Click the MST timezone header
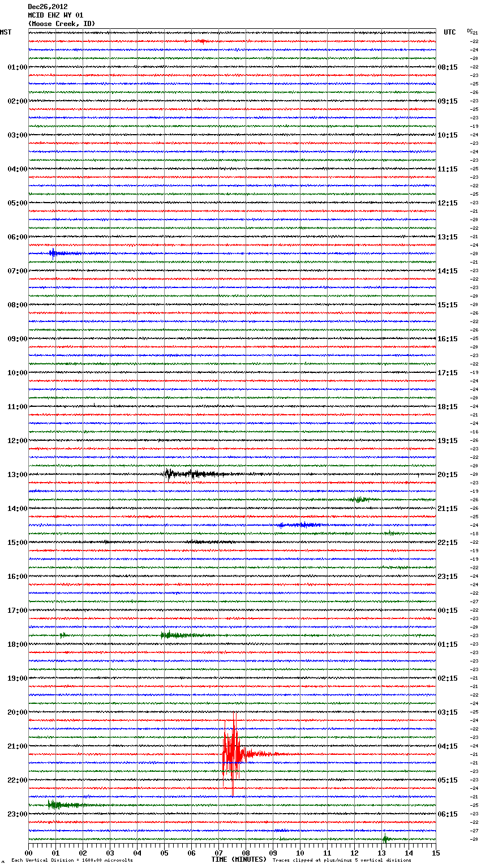Screen dimensions: 481x868 [x=6, y=32]
